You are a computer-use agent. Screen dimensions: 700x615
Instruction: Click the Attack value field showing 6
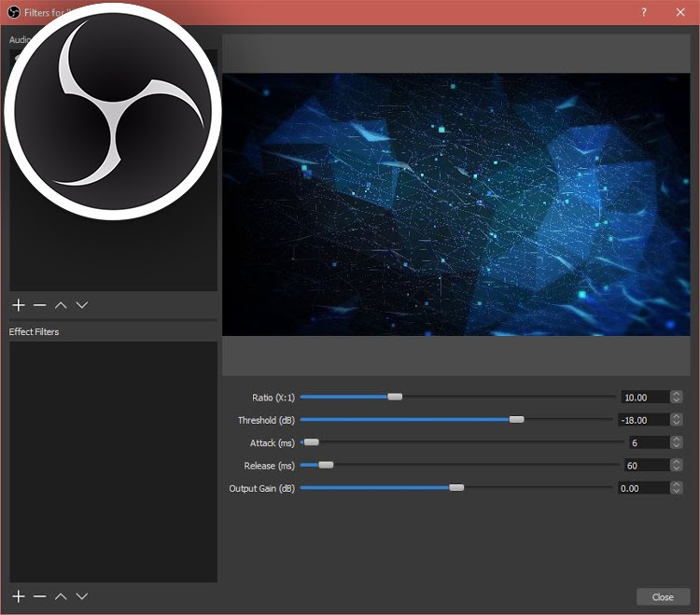click(x=649, y=442)
